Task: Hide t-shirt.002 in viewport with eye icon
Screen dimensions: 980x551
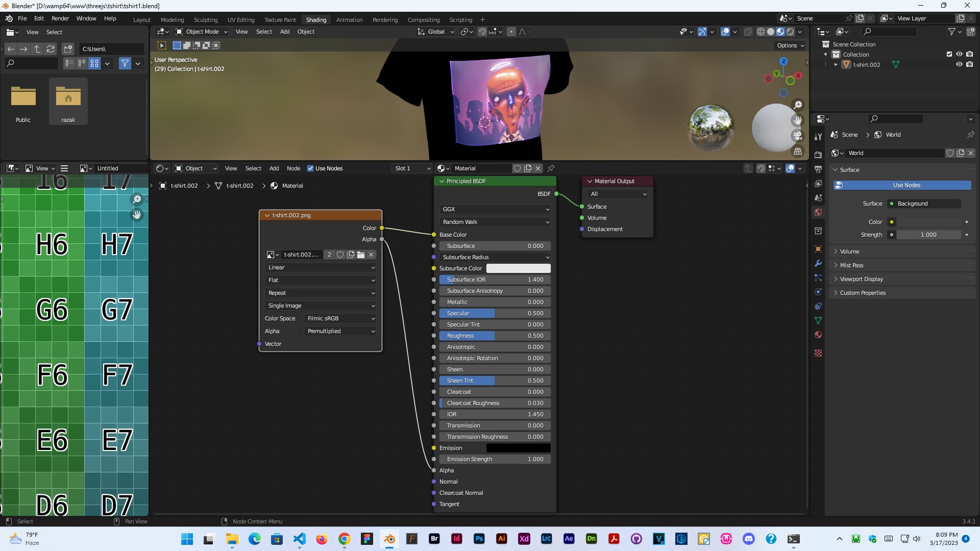Action: click(x=959, y=65)
